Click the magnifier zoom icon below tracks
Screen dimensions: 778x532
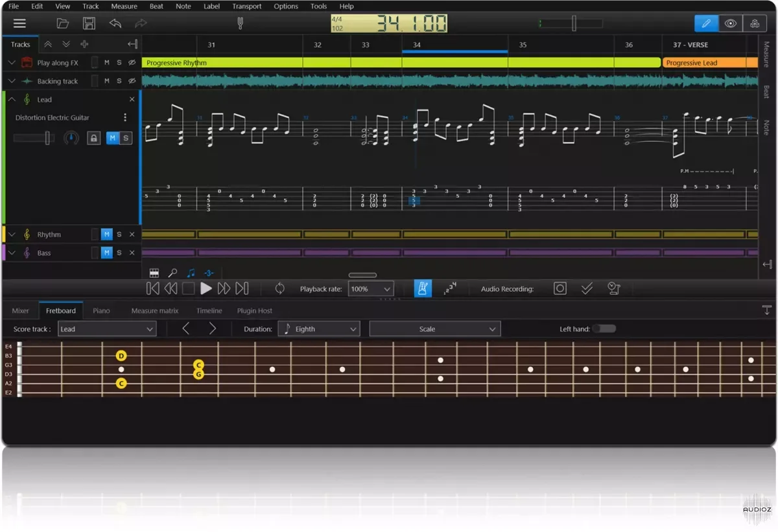tap(172, 273)
